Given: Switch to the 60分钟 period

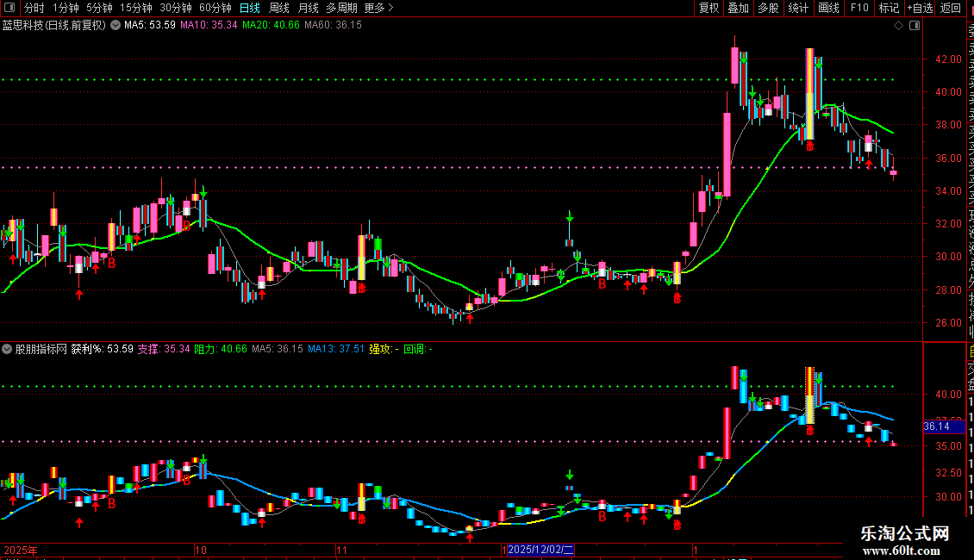Looking at the screenshot, I should [x=215, y=8].
